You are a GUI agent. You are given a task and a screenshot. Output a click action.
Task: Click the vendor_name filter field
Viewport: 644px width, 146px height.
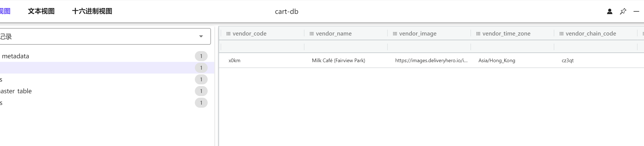point(346,47)
